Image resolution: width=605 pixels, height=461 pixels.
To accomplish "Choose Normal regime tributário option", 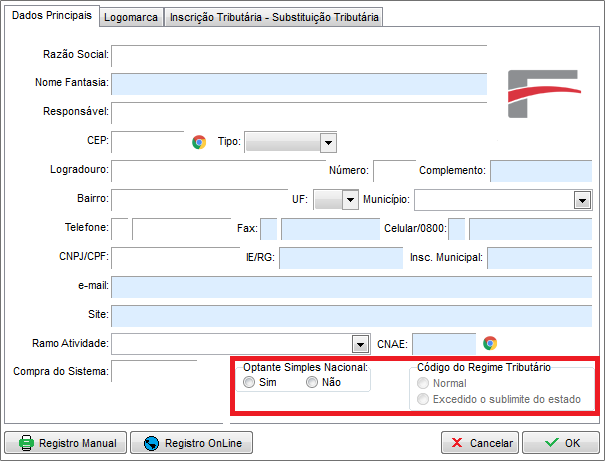I will click(425, 383).
